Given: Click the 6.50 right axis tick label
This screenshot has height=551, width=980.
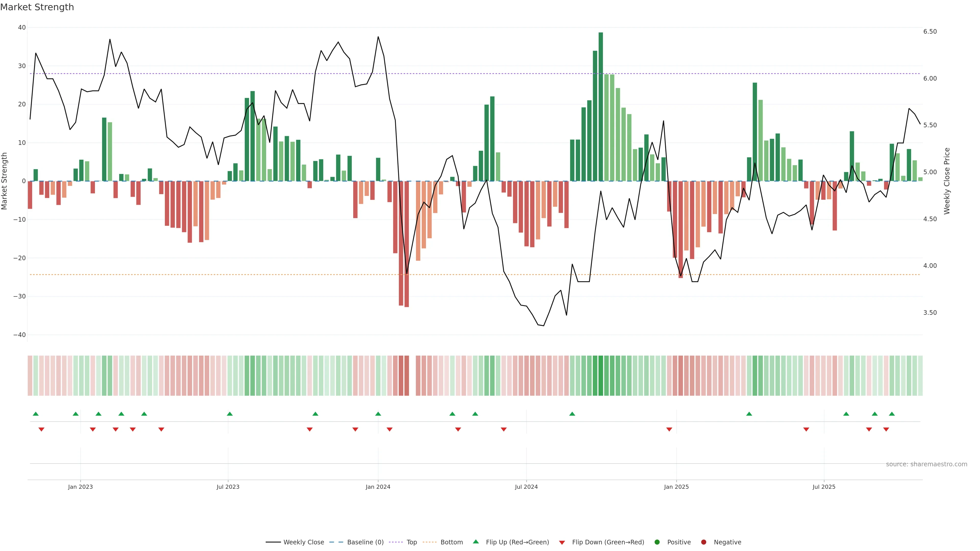Looking at the screenshot, I should coord(930,32).
